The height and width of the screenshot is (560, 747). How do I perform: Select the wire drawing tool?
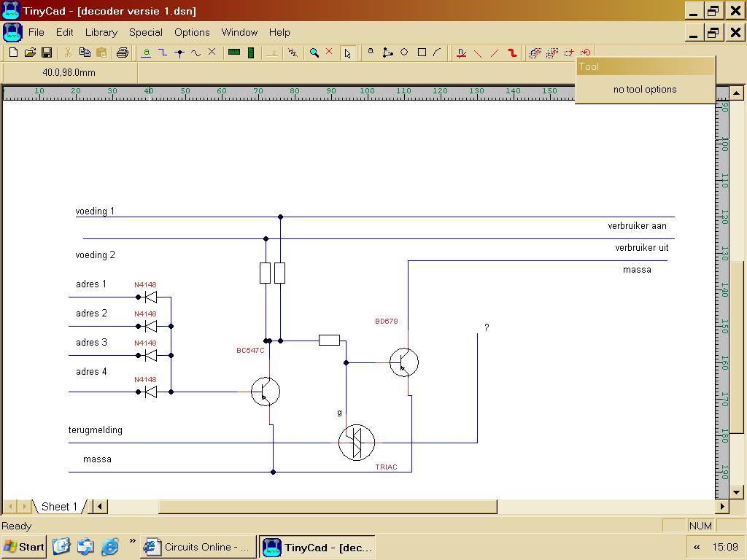point(163,52)
